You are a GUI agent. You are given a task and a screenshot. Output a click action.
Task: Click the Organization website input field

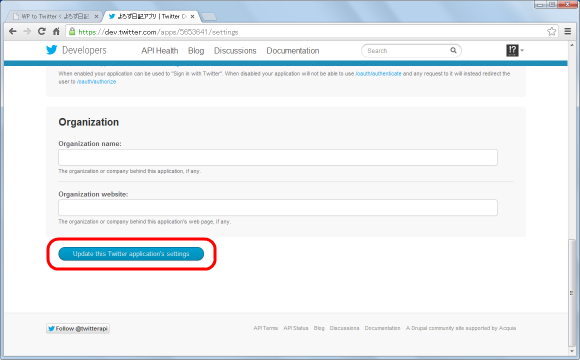coord(278,208)
